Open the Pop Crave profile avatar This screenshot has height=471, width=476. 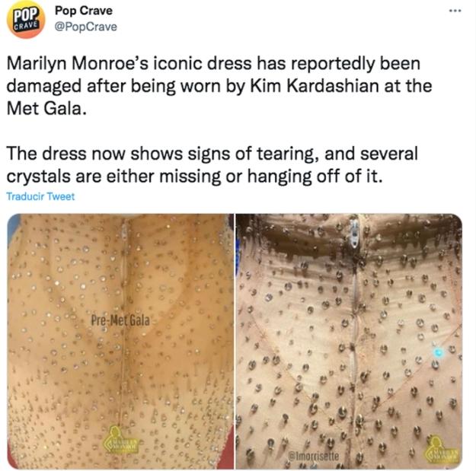coord(26,20)
